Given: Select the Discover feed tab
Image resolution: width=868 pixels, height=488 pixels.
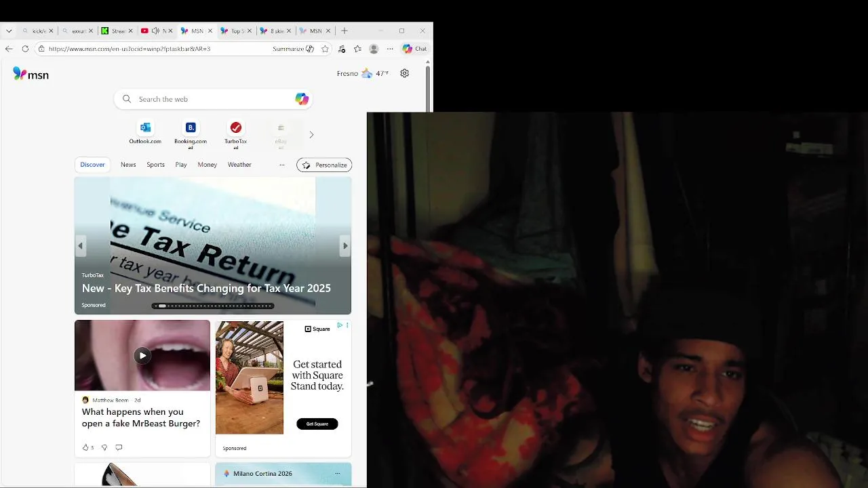Looking at the screenshot, I should (92, 165).
